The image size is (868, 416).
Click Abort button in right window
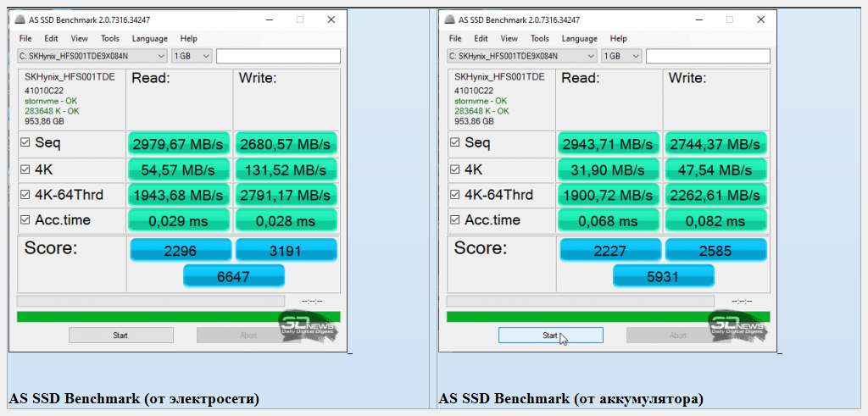(x=678, y=336)
